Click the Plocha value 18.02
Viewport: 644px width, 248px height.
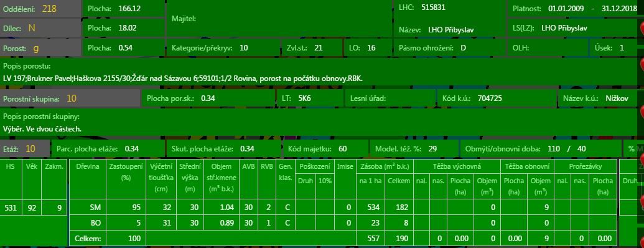point(128,28)
